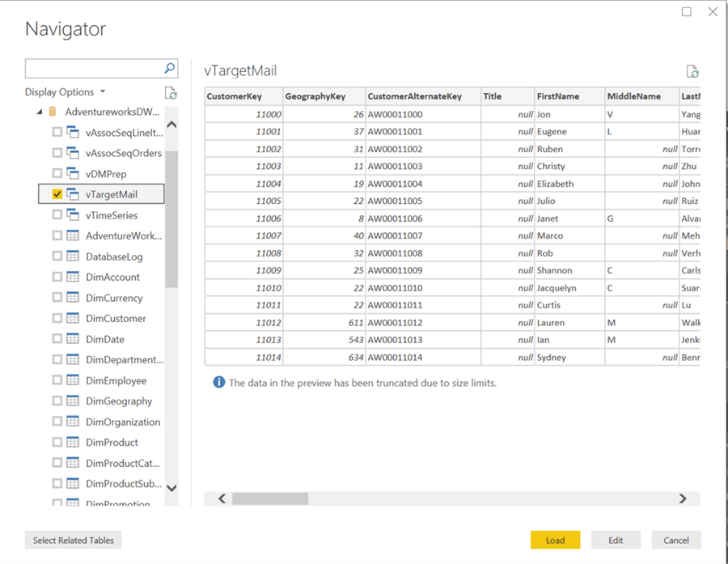The width and height of the screenshot is (728, 564).
Task: Enable the DimProduct checkbox
Action: (57, 443)
